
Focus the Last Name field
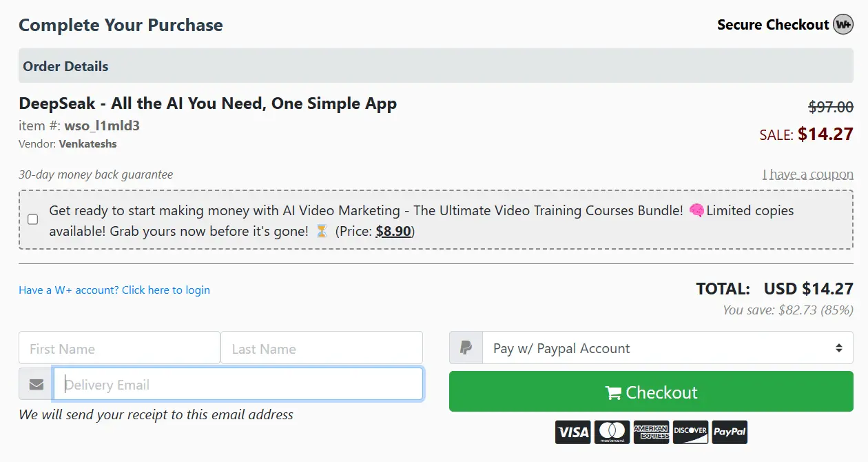coord(322,348)
